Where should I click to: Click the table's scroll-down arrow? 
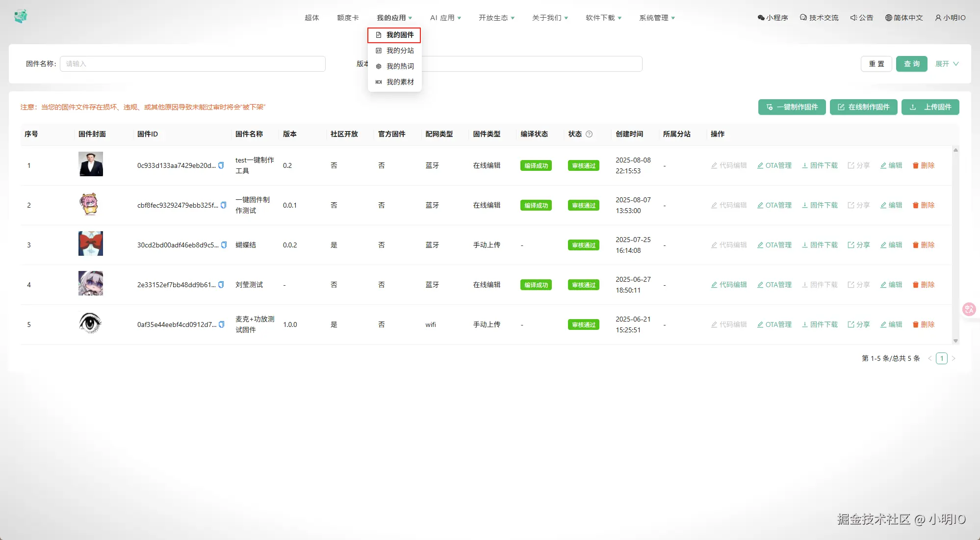(x=955, y=341)
